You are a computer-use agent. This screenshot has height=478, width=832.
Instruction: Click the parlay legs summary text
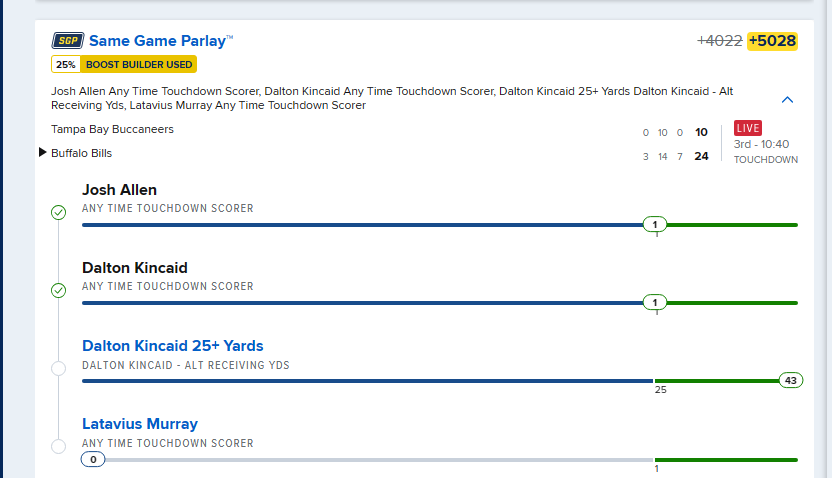point(392,98)
